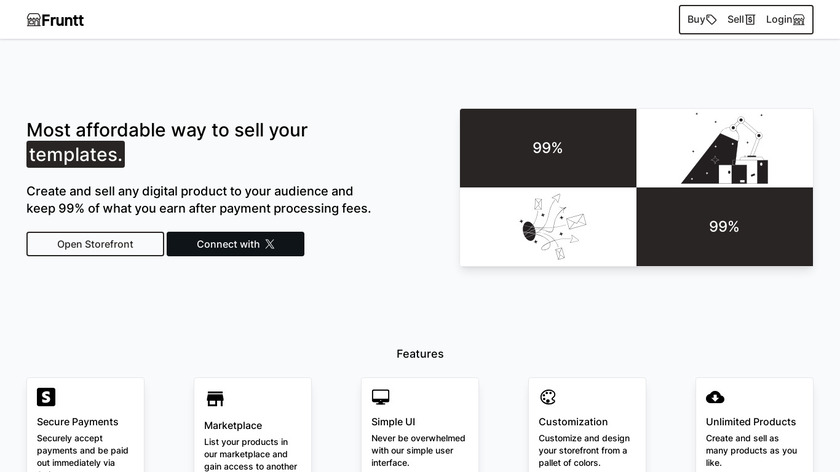This screenshot has height=472, width=840.
Task: Click the Sell receipt icon
Action: [x=750, y=20]
